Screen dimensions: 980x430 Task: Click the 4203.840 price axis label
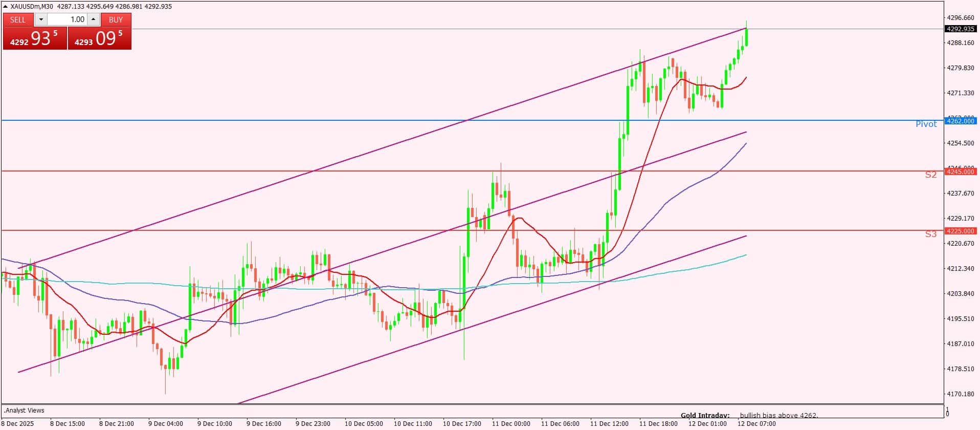[x=961, y=293]
